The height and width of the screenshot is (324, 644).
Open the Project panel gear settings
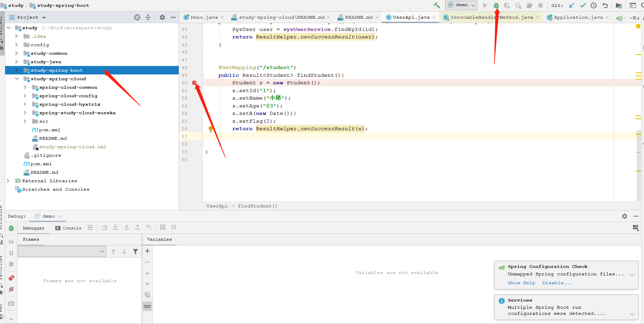coord(162,17)
